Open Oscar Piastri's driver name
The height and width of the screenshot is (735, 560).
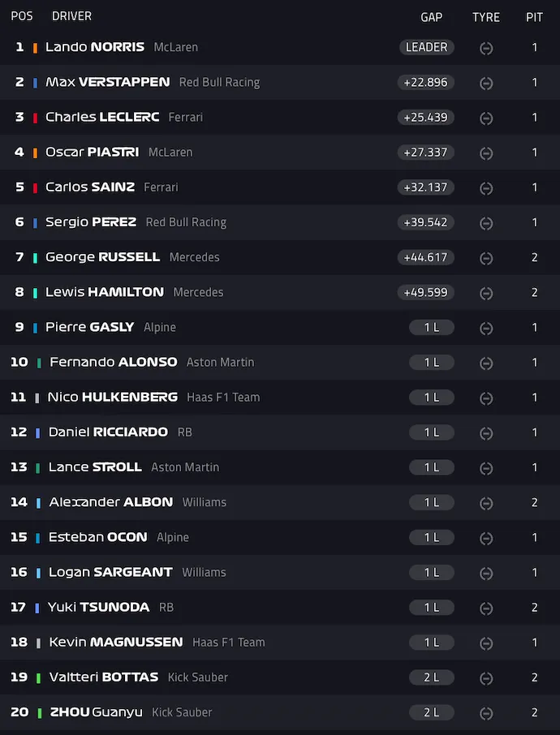92,152
